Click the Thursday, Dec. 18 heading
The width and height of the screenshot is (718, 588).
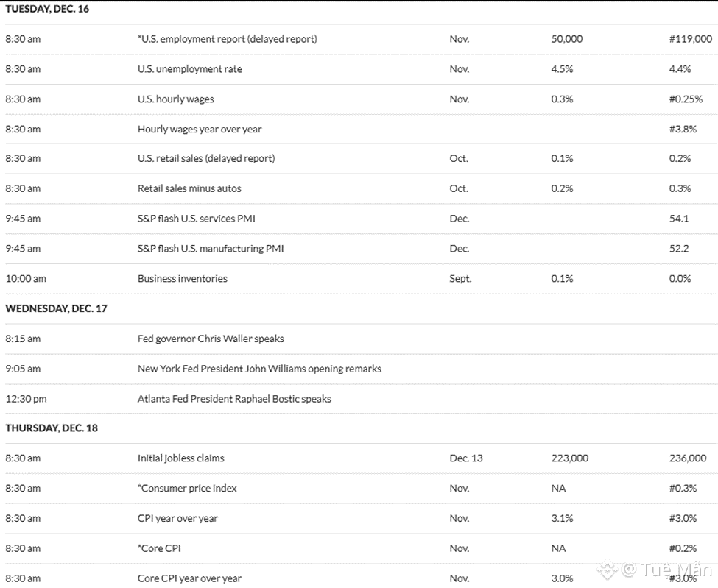(51, 428)
